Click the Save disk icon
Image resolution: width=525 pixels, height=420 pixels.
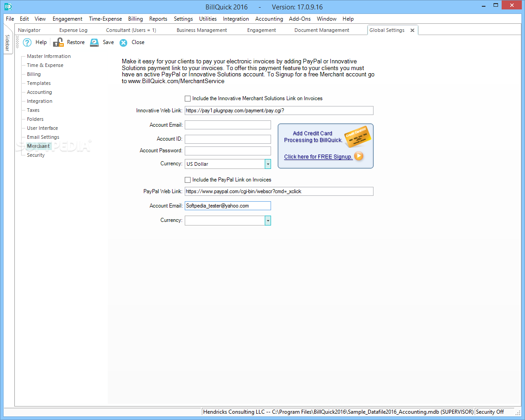pos(94,43)
